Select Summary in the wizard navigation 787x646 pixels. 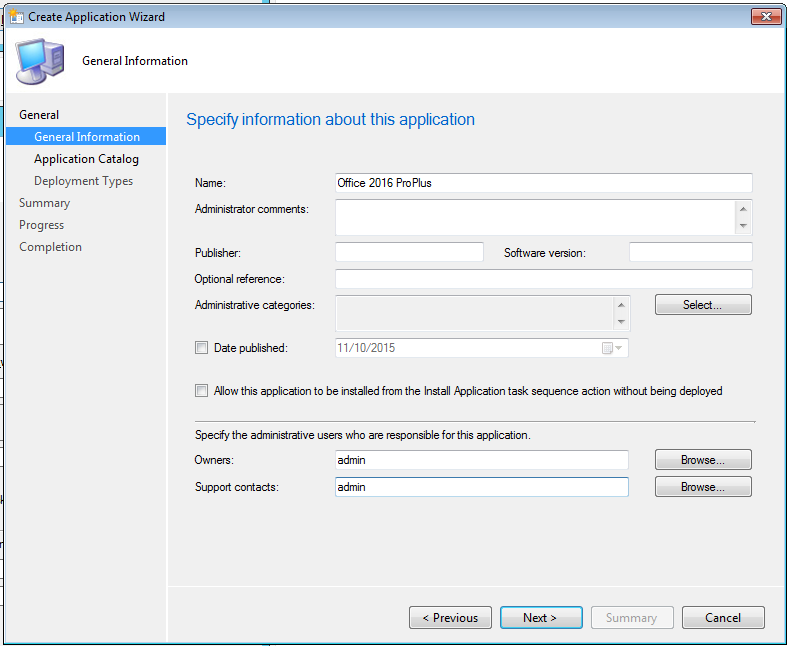pyautogui.click(x=44, y=203)
